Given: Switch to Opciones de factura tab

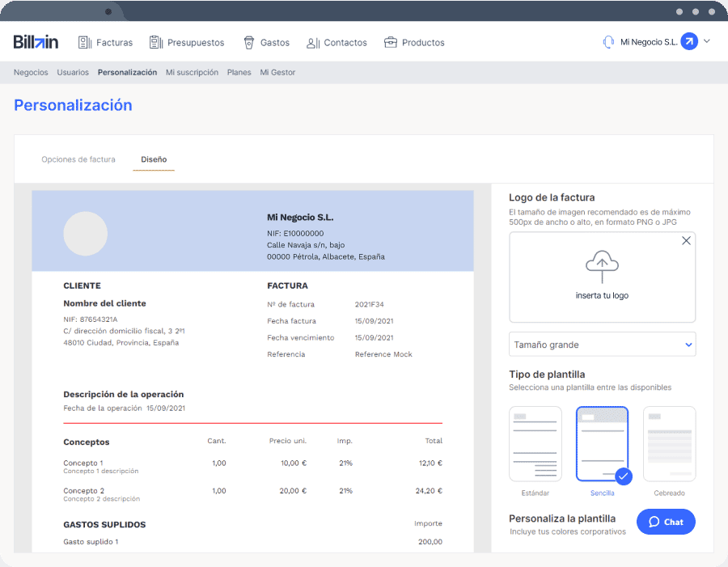Looking at the screenshot, I should click(x=78, y=159).
